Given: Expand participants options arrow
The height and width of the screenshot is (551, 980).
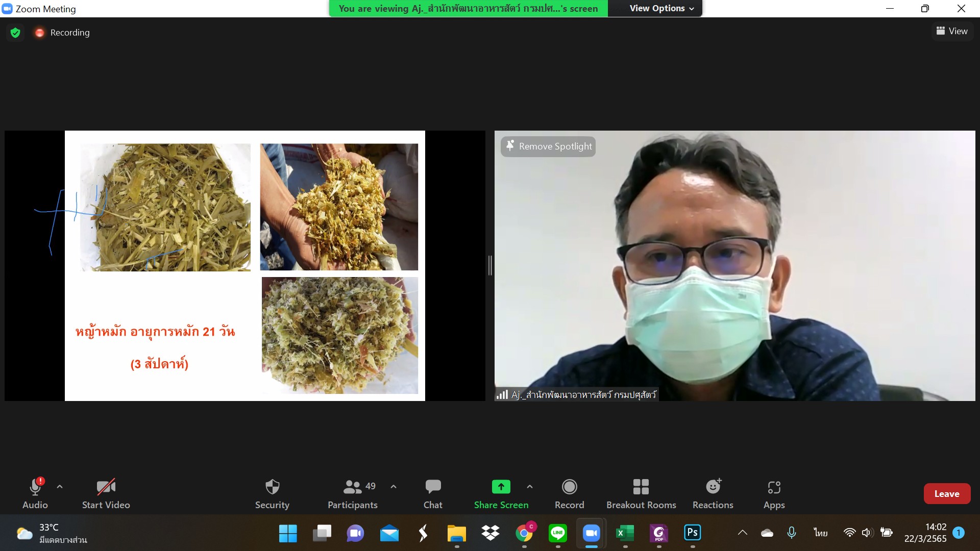Looking at the screenshot, I should (x=394, y=487).
